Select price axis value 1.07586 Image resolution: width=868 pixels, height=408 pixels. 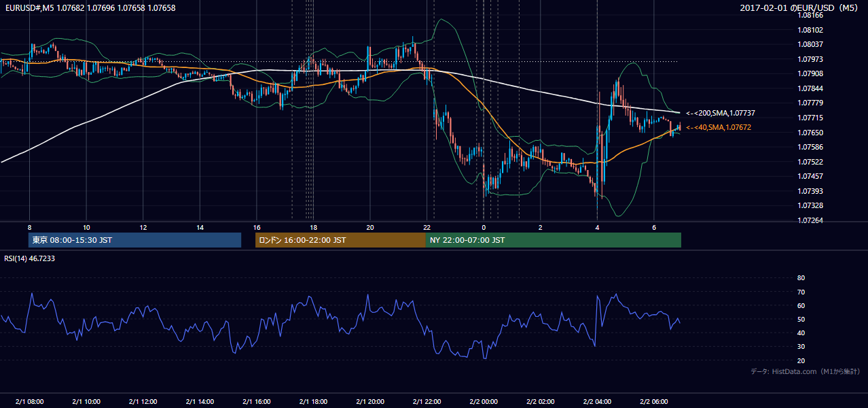(810, 147)
